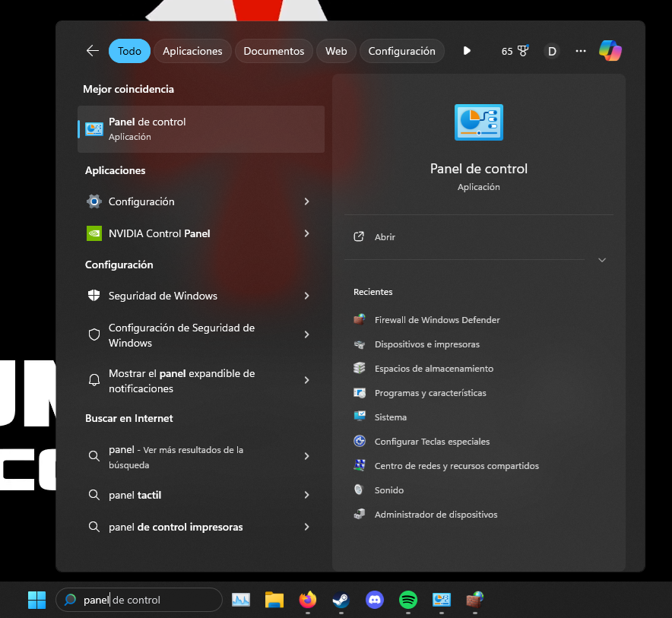
Task: Click the small Panel de control icon in best match
Action: (94, 129)
